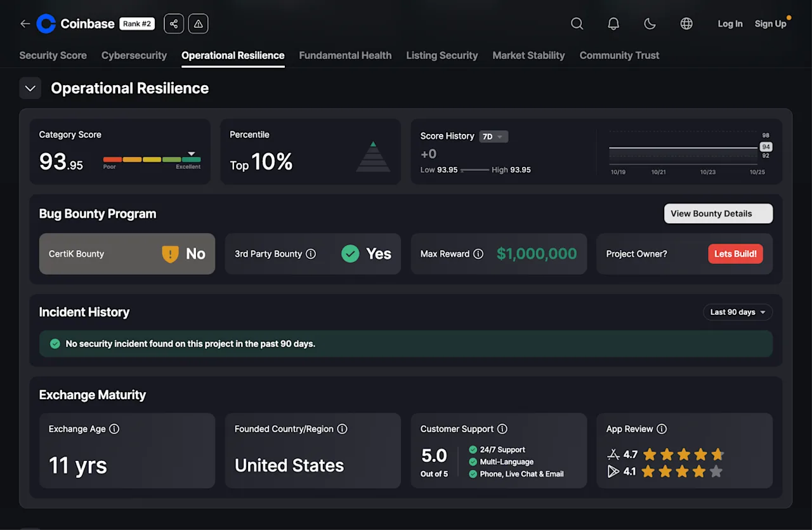
Task: Click the share icon next to Rank #2
Action: pyautogui.click(x=174, y=24)
